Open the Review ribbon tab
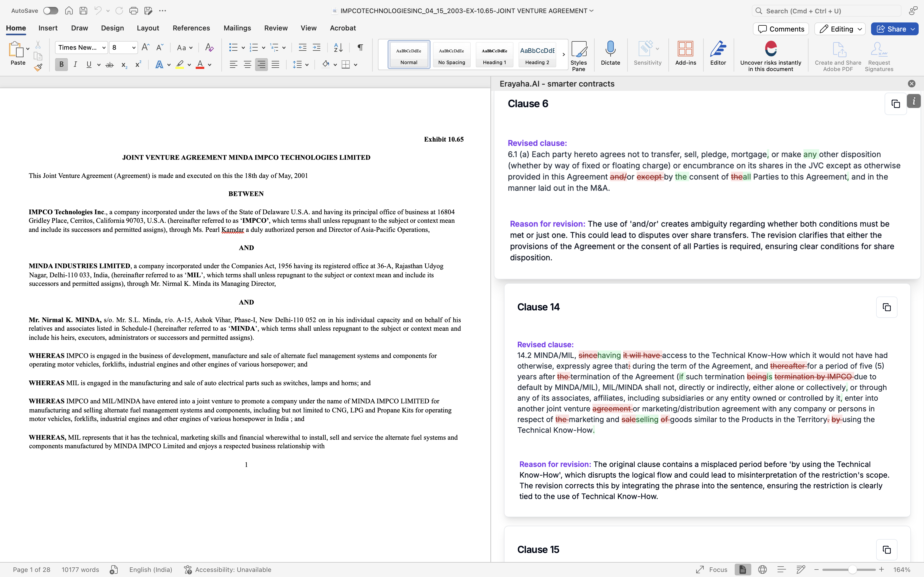The width and height of the screenshot is (924, 577). coord(276,28)
